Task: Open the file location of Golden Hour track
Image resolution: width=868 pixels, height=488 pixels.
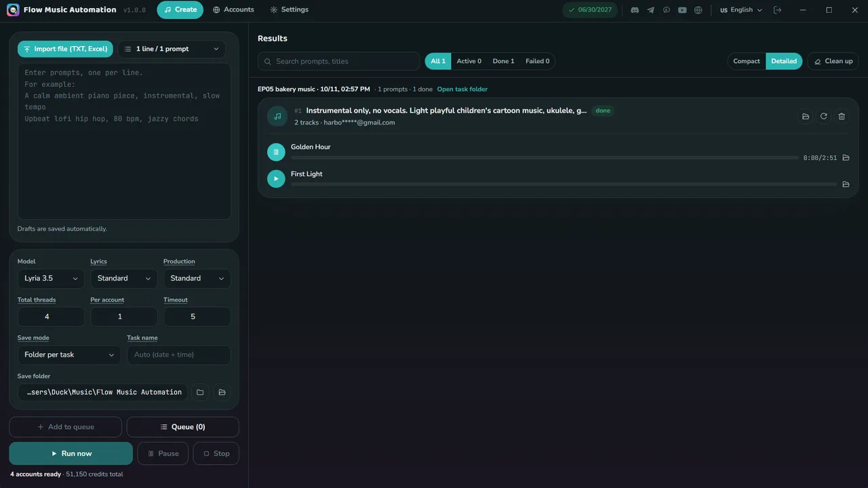Action: [846, 158]
